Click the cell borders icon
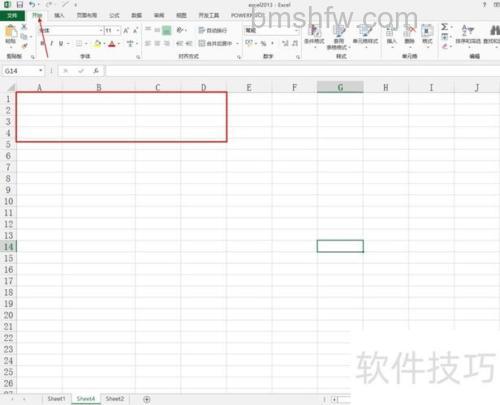 [79, 44]
